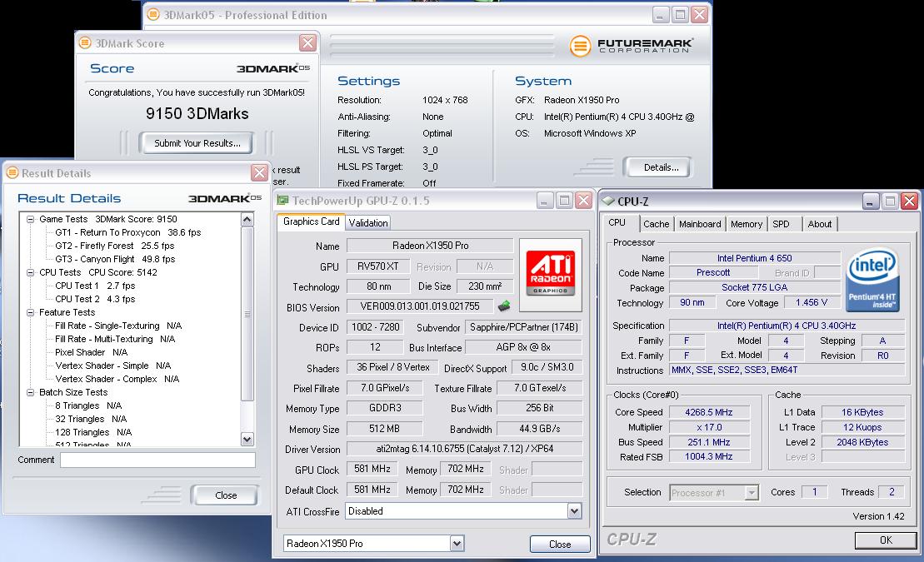Close the CPU-Z window with the X
This screenshot has width=924, height=562.
click(909, 201)
